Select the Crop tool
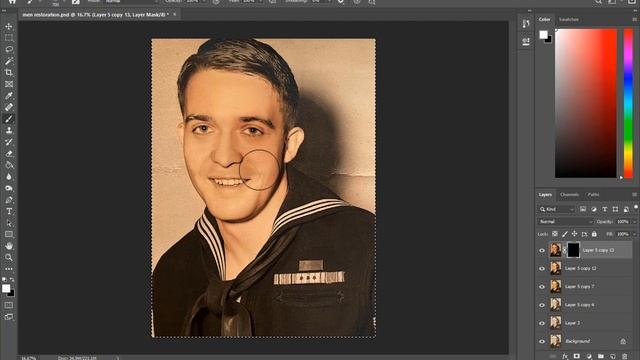The image size is (640, 360). point(9,73)
